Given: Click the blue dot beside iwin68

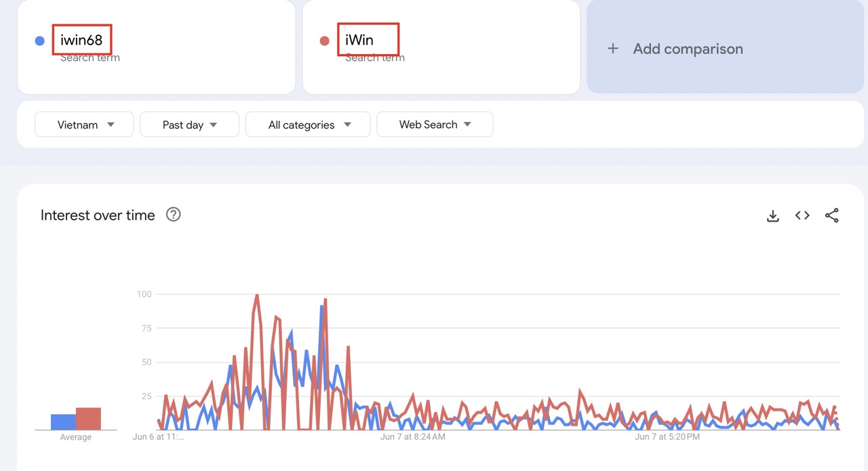Looking at the screenshot, I should pos(40,41).
